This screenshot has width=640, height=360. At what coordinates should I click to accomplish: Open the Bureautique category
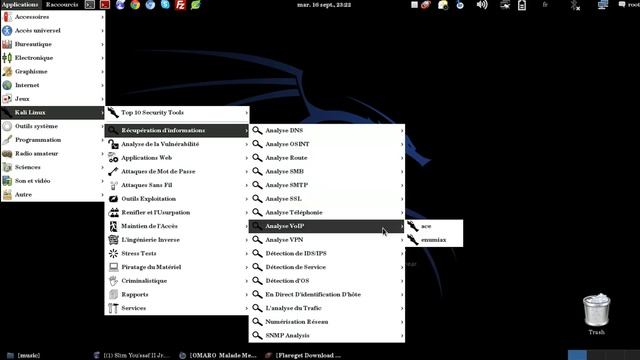coord(53,44)
